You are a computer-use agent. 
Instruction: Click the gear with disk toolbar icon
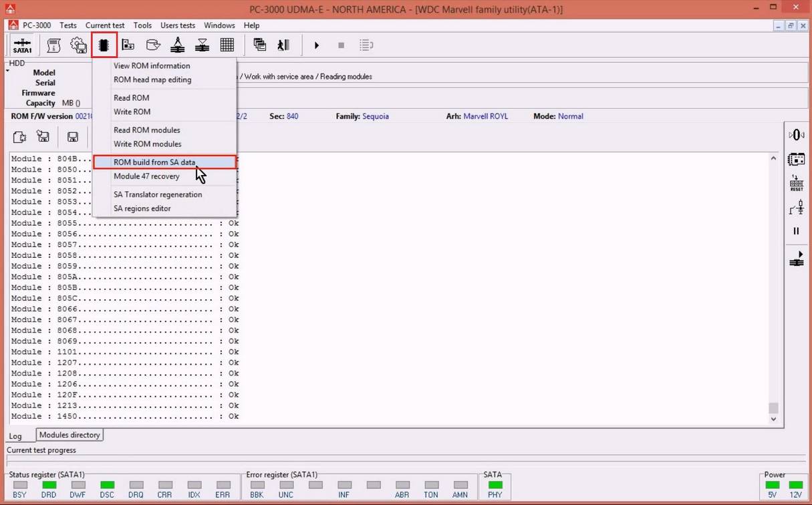pyautogui.click(x=78, y=45)
